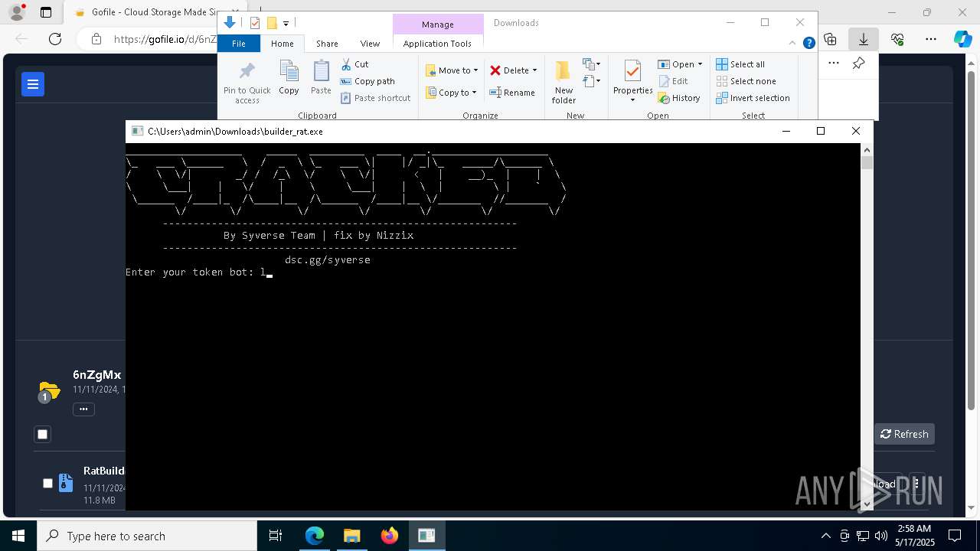
Task: Click the console vertical scrollbar
Action: click(867, 327)
